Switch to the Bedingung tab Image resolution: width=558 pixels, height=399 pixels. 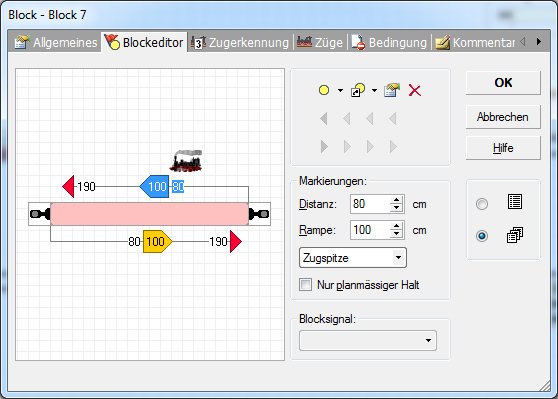pyautogui.click(x=389, y=43)
